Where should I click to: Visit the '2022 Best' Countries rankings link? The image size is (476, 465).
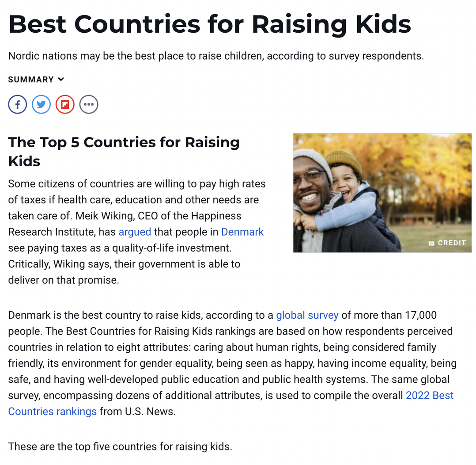point(430,396)
